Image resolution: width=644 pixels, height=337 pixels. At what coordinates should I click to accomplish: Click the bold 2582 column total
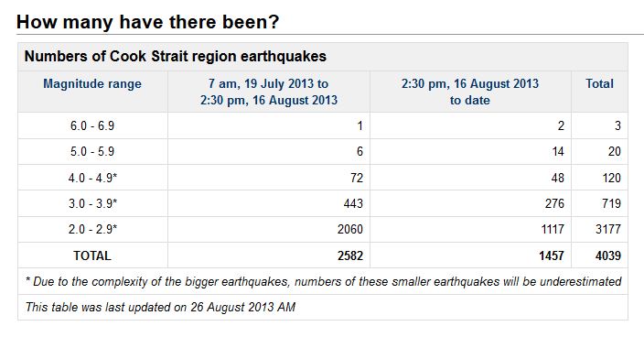point(350,255)
